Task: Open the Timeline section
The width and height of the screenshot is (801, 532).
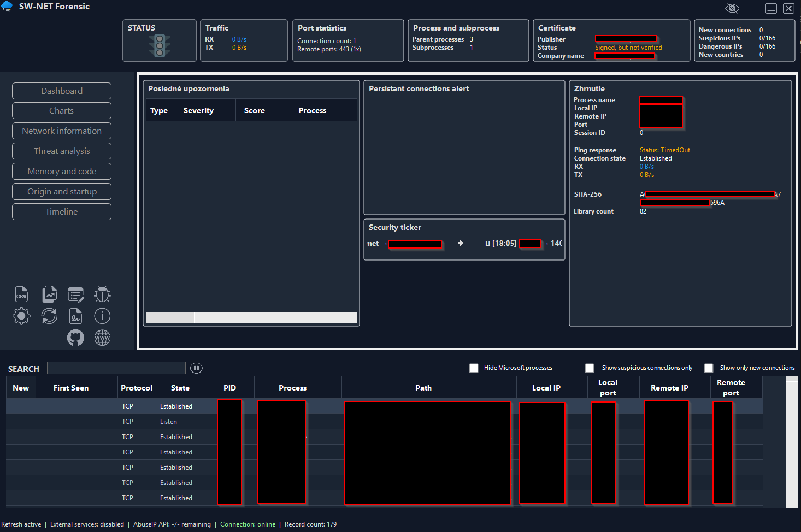Action: coord(62,211)
